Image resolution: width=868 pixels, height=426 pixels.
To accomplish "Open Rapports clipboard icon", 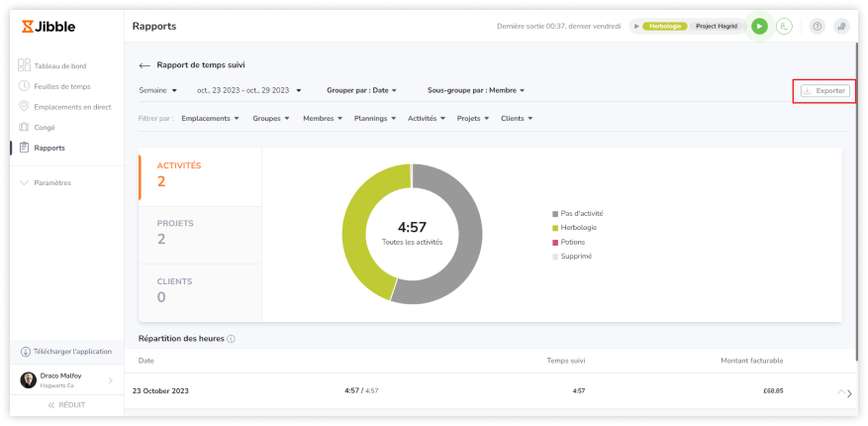I will (24, 148).
